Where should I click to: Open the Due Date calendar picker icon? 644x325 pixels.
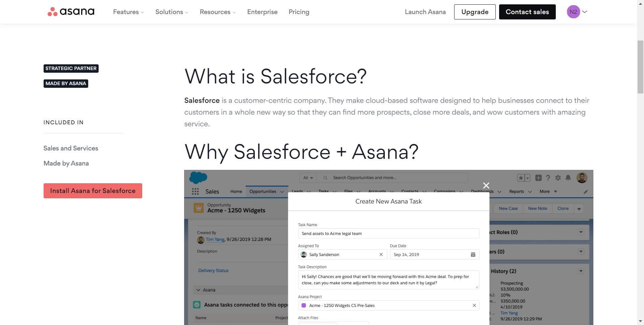point(473,254)
